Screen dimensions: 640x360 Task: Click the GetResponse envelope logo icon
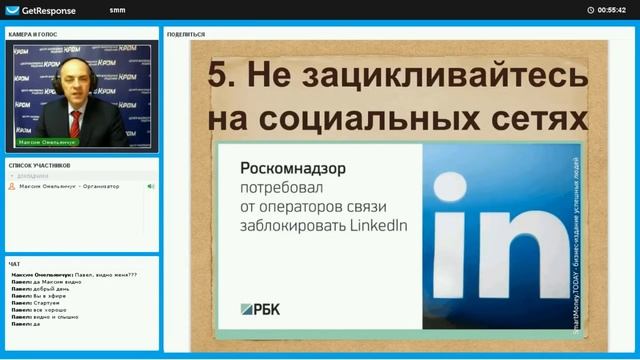pos(12,10)
